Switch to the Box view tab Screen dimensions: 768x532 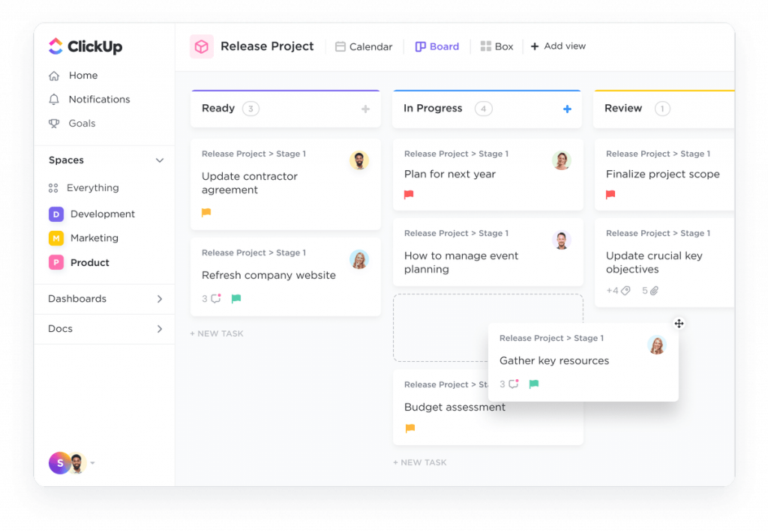pos(497,46)
